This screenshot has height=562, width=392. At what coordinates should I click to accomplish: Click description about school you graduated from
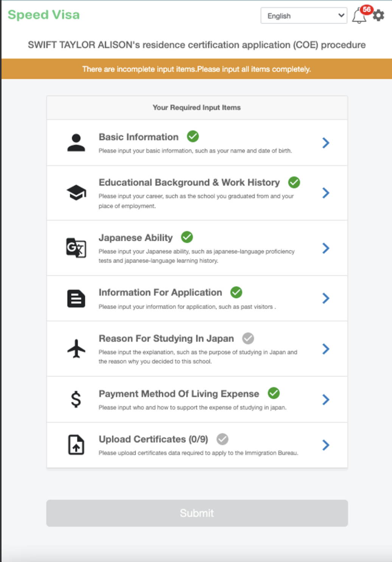coord(196,201)
